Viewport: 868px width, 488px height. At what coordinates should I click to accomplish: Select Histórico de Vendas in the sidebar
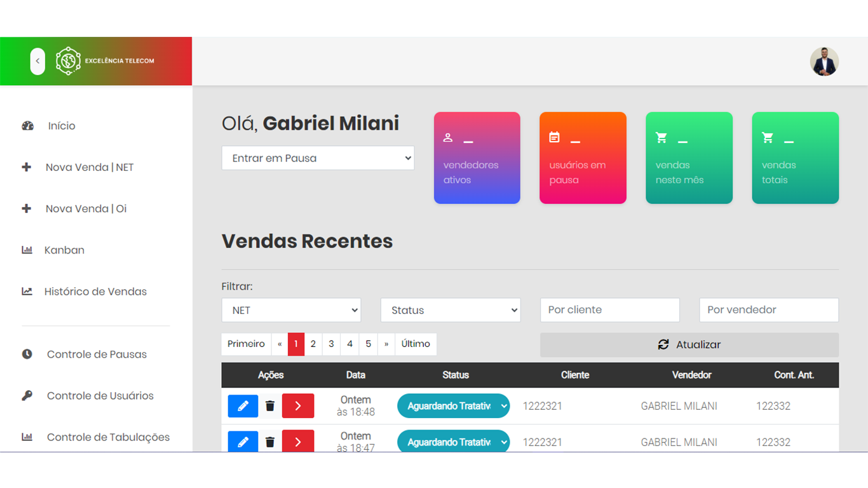[94, 291]
